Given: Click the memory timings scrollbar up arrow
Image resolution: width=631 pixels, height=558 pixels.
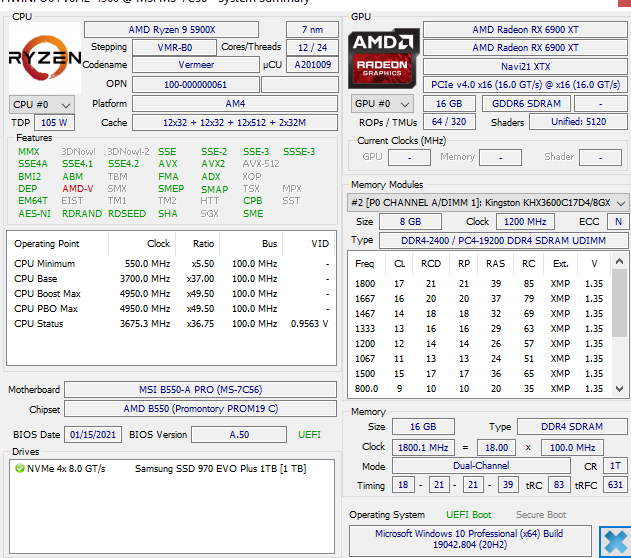Looking at the screenshot, I should click(x=619, y=262).
